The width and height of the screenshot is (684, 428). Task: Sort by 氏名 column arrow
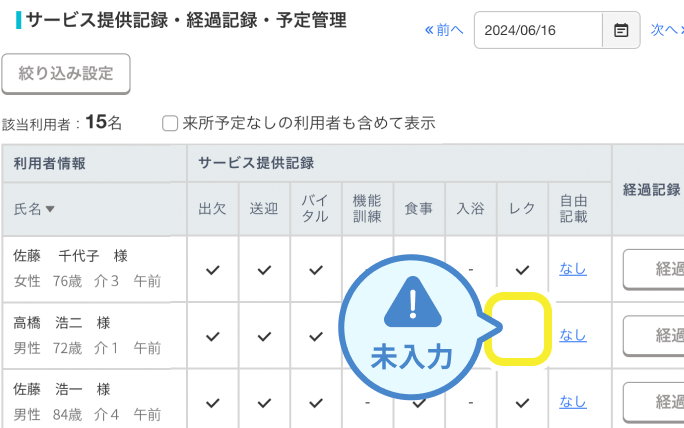coord(50,209)
